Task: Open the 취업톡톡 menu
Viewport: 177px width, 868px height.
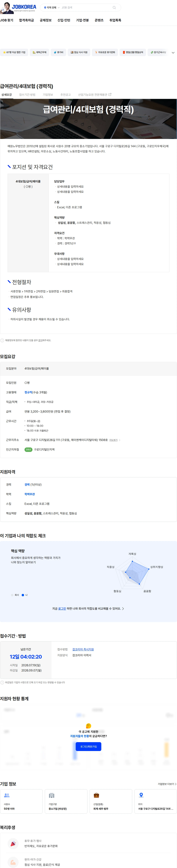Action: 115,20
